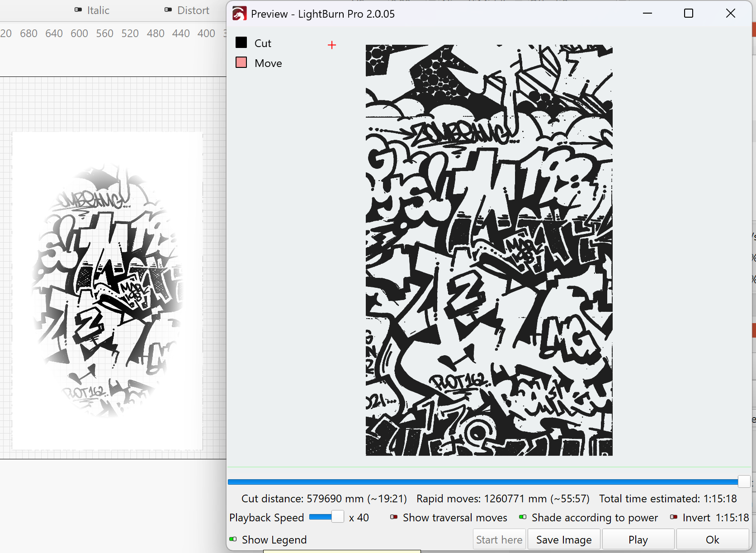Image resolution: width=756 pixels, height=553 pixels.
Task: Click the preview progress slider handle
Action: (x=744, y=481)
